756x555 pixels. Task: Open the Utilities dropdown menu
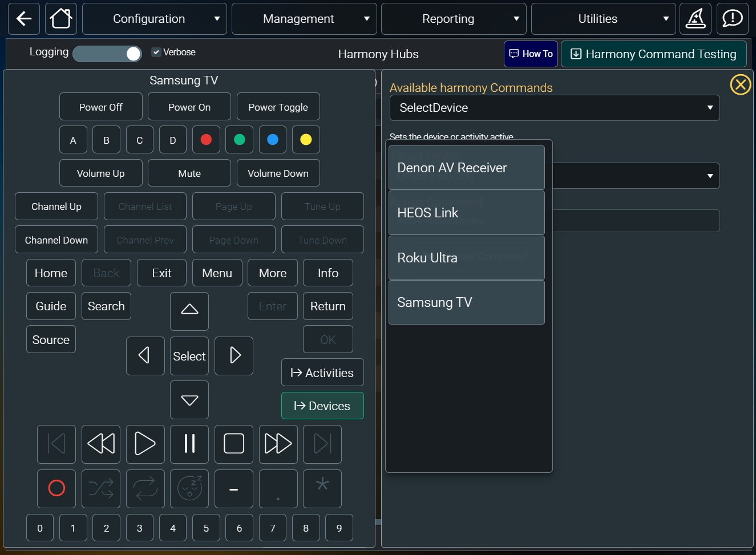[x=604, y=19]
